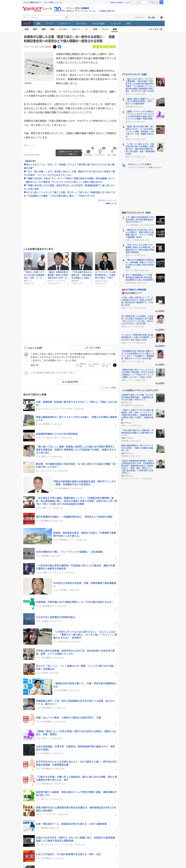Open the article's 55 comments count icon
Viewport: 186px width, 868px height.
[42, 47]
